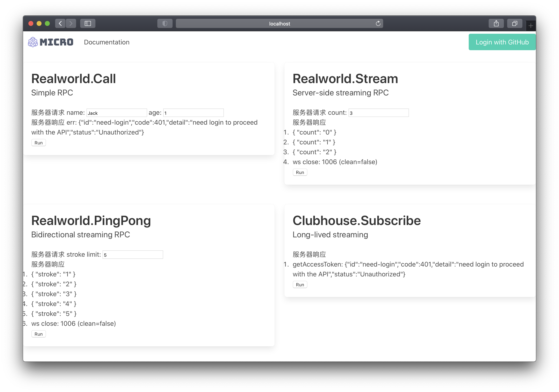Click the { "stroke": "4" } response row
Image resolution: width=559 pixels, height=392 pixels.
point(54,304)
